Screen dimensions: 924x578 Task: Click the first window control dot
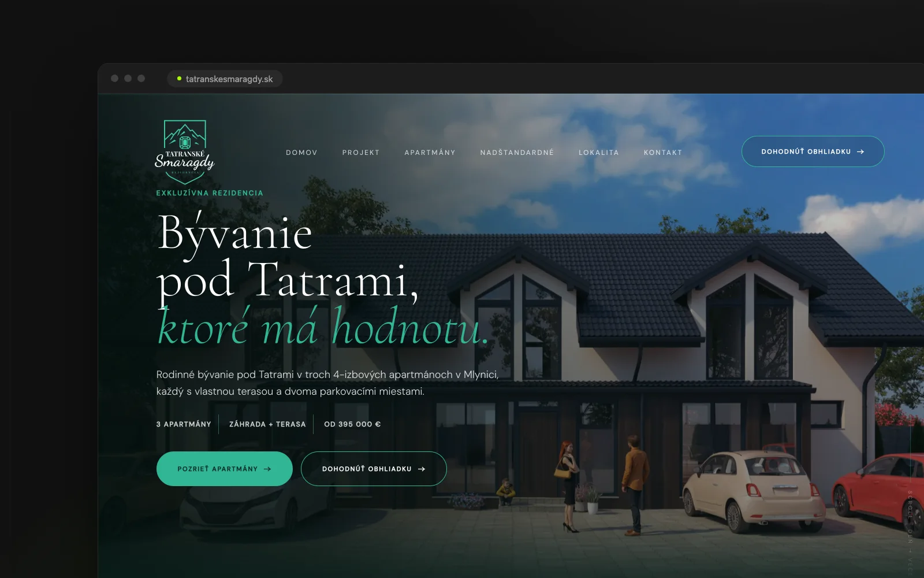click(x=114, y=79)
